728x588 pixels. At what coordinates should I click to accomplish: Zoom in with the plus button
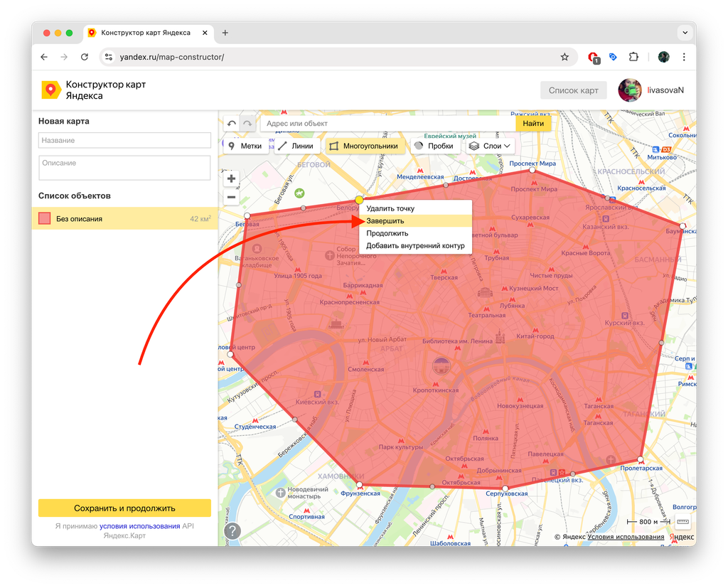point(231,178)
